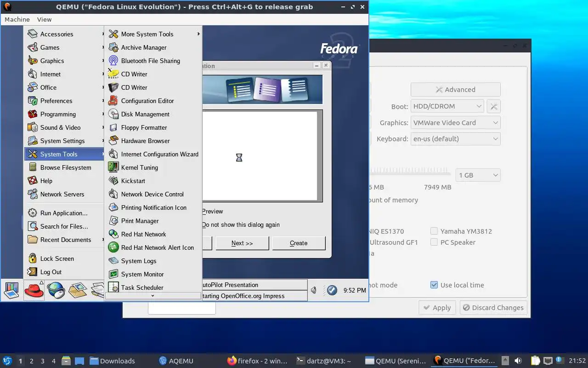Open Browse Filesystem from main menu
This screenshot has height=368, width=588.
pos(64,167)
